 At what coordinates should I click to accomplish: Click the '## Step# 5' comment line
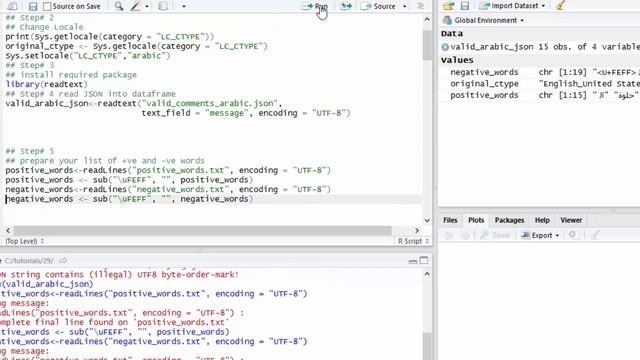tap(29, 151)
